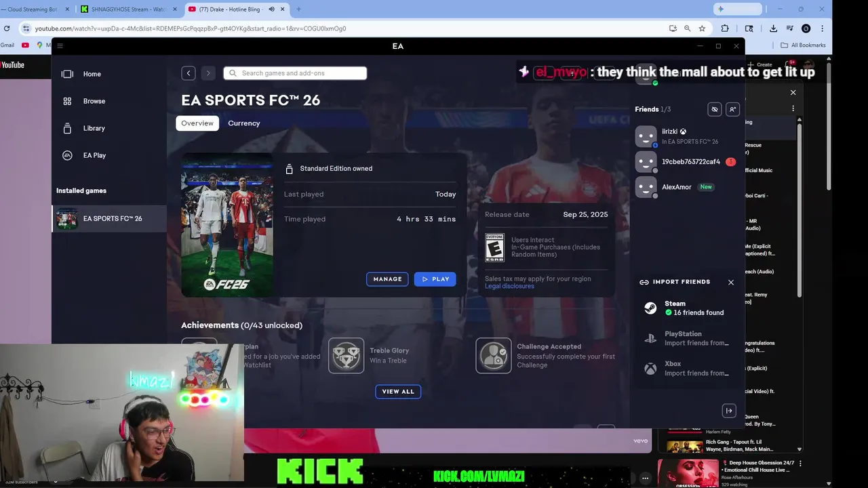Click the red 3 notification badge
This screenshot has height=488, width=868.
click(x=730, y=162)
